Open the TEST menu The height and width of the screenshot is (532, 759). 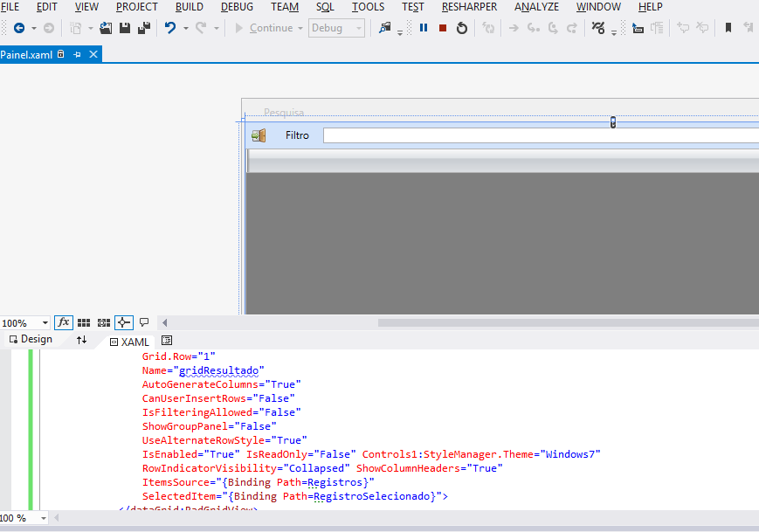click(413, 7)
